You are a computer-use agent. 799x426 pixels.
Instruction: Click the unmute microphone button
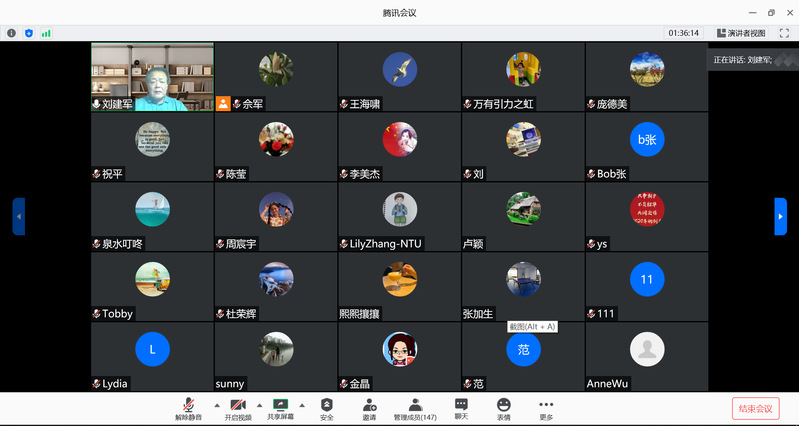click(188, 408)
